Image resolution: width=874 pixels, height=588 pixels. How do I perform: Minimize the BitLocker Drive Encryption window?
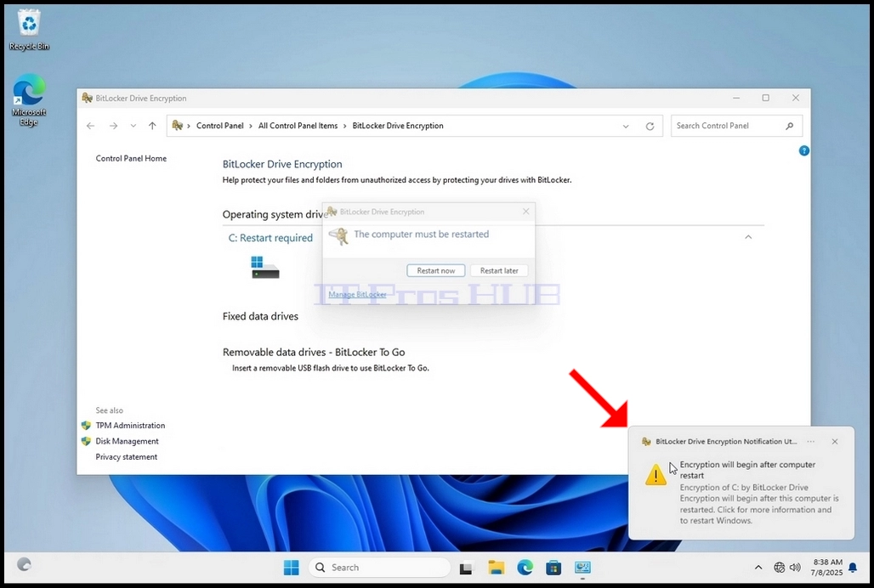[x=736, y=98]
